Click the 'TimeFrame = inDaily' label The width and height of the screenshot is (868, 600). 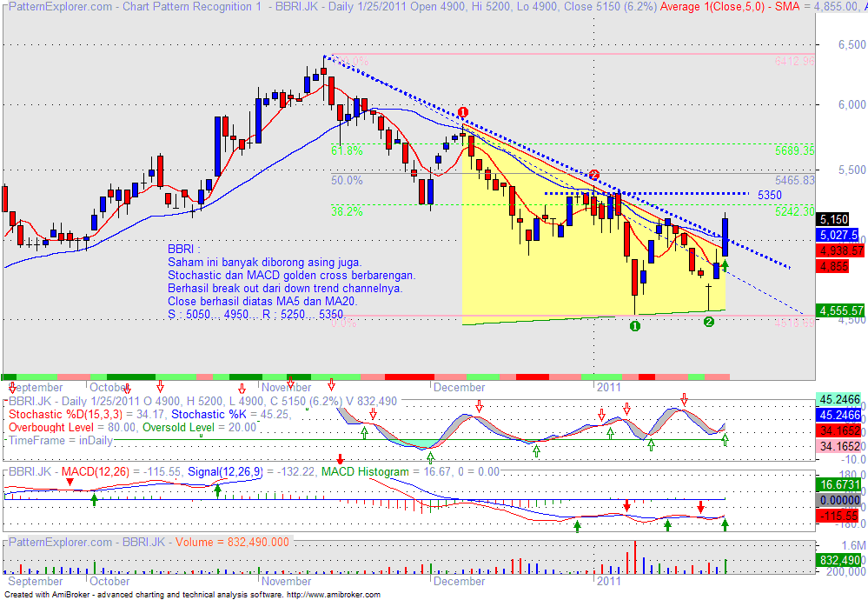[61, 441]
